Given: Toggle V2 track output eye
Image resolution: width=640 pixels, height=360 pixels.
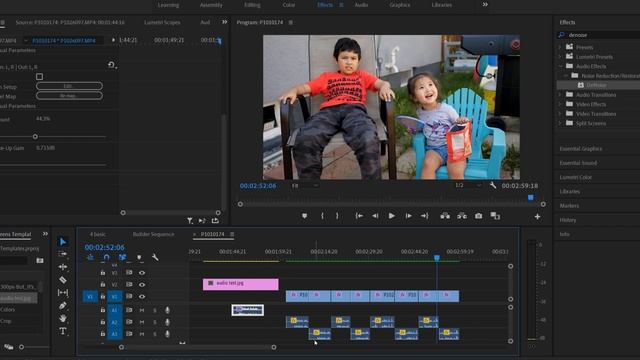Looking at the screenshot, I should (x=142, y=284).
